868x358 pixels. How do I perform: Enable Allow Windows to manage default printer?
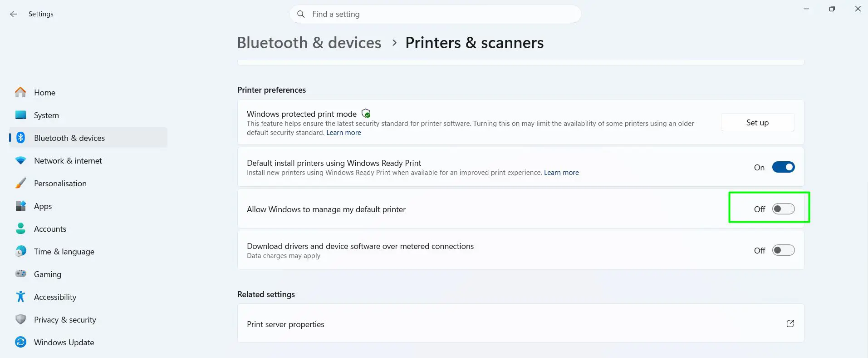tap(783, 209)
